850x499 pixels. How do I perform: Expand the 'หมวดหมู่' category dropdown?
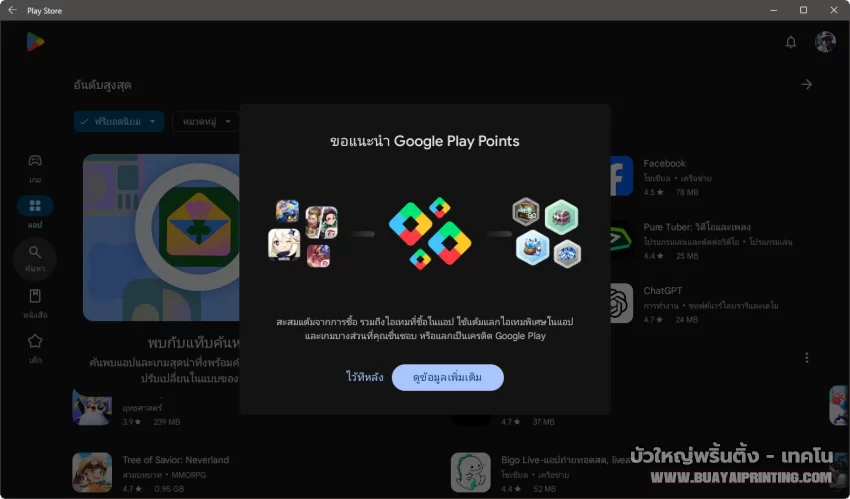(x=204, y=121)
